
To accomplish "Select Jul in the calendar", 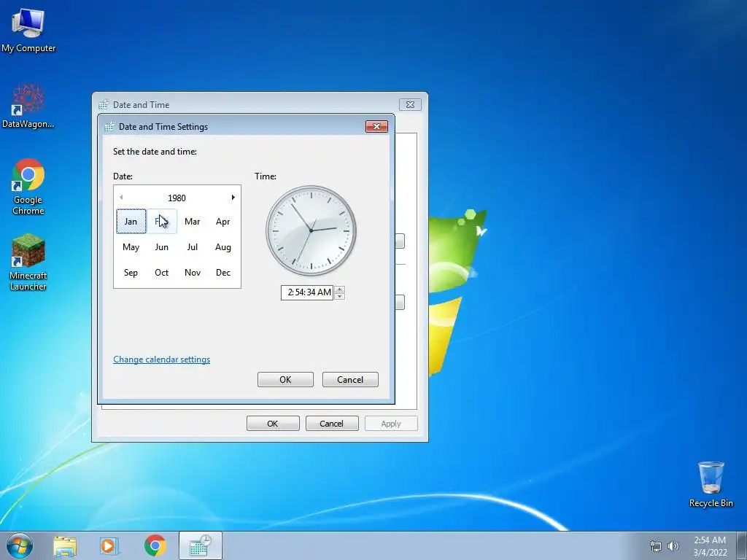I will (193, 247).
